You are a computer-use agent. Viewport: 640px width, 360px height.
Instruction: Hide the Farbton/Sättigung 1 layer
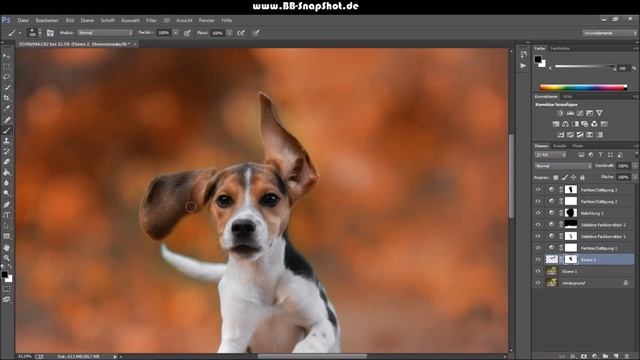pyautogui.click(x=538, y=248)
